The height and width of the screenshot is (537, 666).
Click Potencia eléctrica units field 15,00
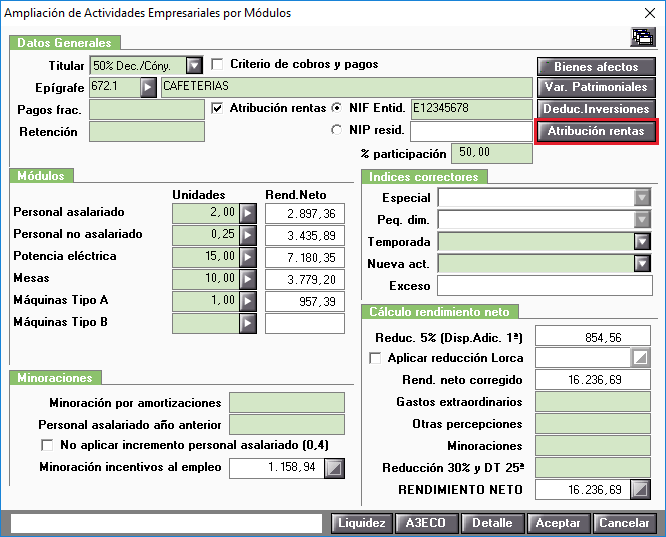[206, 257]
